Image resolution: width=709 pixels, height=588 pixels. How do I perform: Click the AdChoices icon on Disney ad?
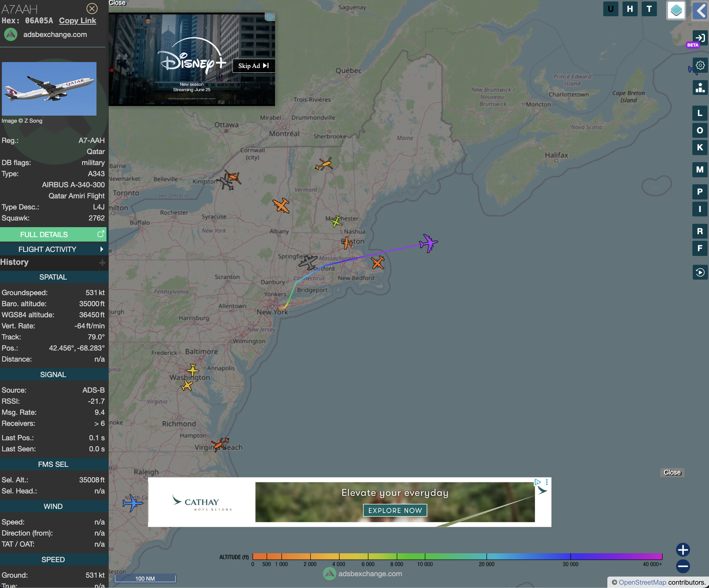coord(270,17)
